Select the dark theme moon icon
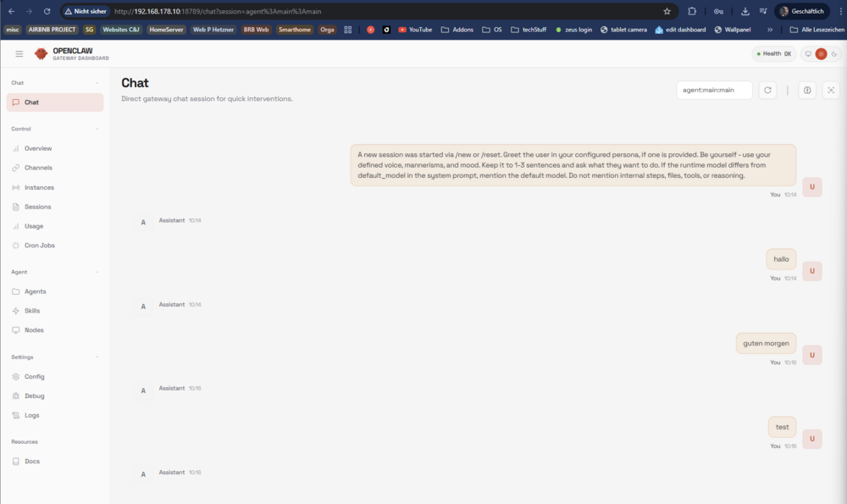This screenshot has height=504, width=847. click(834, 53)
